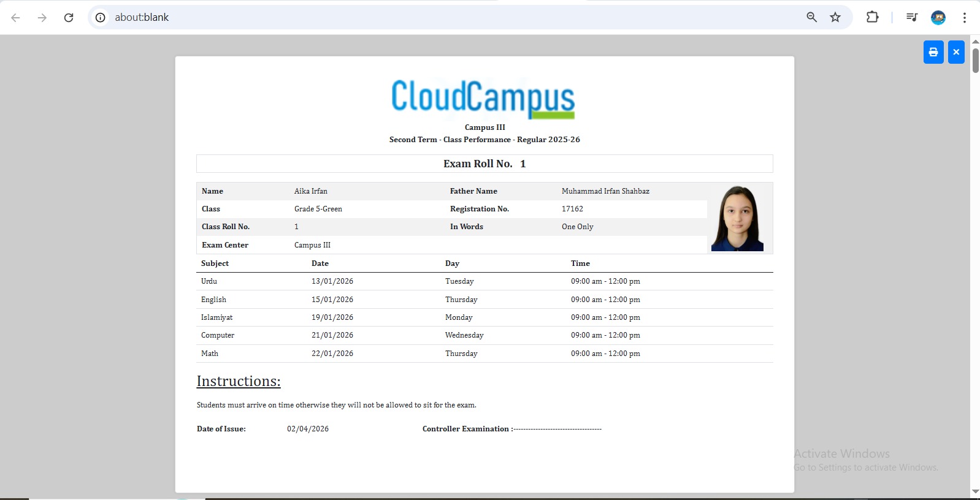Click father name Muhammad Irfan Shahbaz
The height and width of the screenshot is (500, 980).
(x=605, y=191)
